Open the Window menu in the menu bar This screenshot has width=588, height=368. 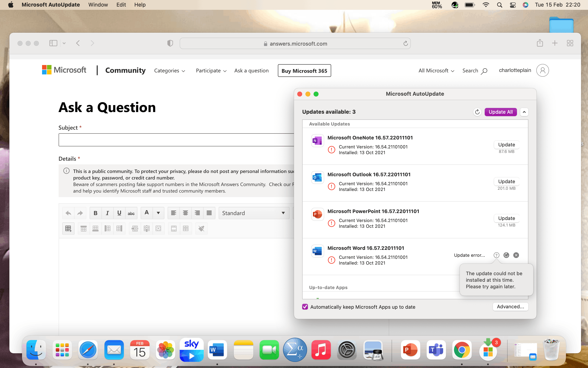point(98,5)
